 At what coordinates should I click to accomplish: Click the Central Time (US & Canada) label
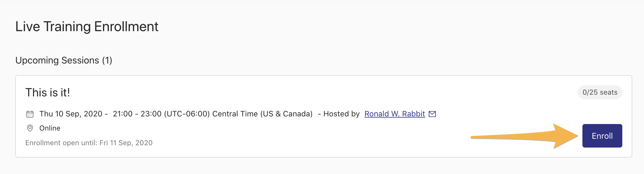pos(262,114)
